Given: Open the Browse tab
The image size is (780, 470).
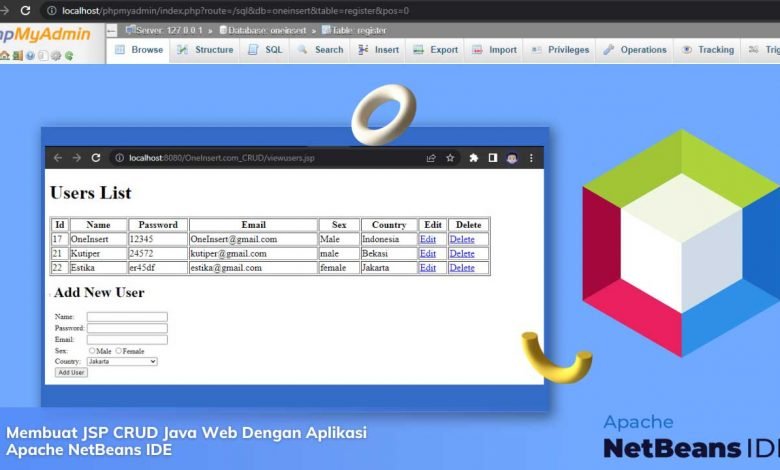Looking at the screenshot, I should coord(139,50).
